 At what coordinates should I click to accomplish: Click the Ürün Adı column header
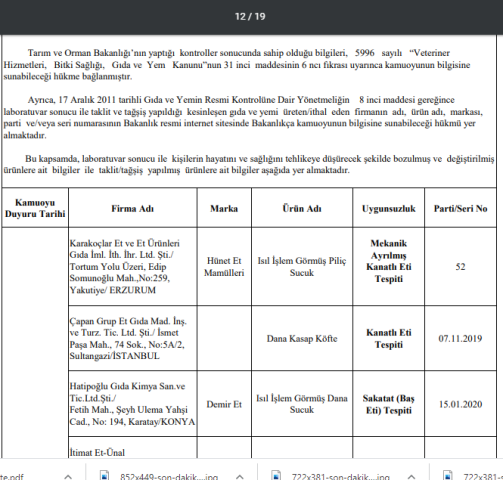pyautogui.click(x=302, y=208)
